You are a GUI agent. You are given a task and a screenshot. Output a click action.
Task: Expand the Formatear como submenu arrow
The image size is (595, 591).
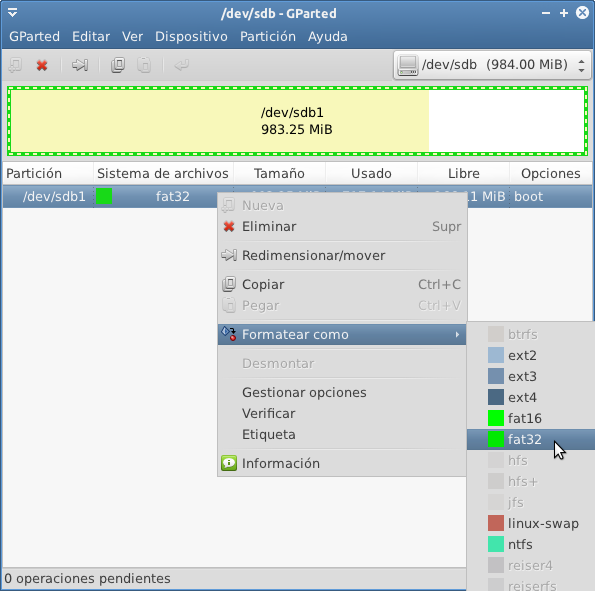457,334
